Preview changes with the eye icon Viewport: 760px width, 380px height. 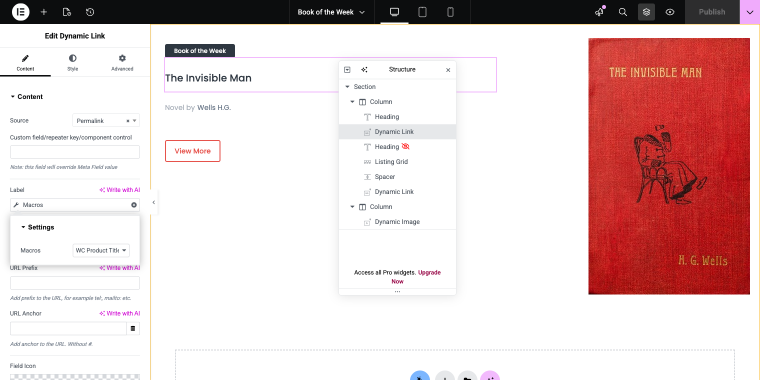670,12
